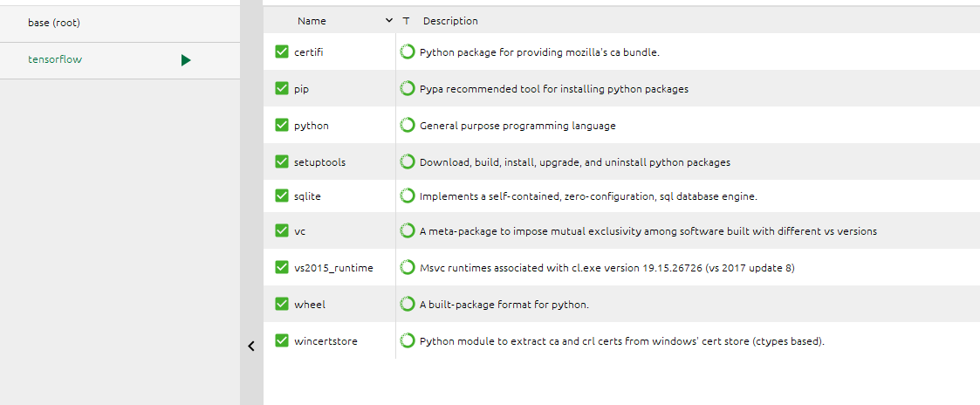Click the status circle icon for wincertstore
980x405 pixels.
click(407, 341)
